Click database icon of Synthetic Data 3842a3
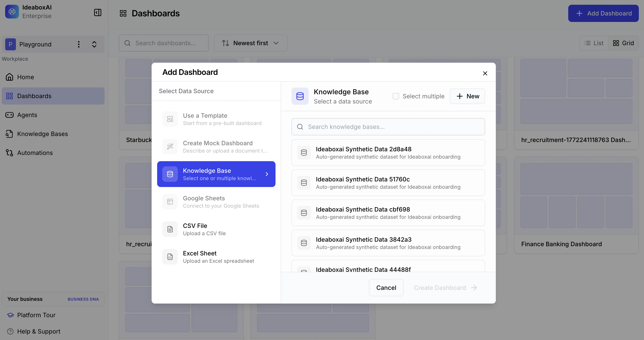The height and width of the screenshot is (340, 644). (x=304, y=243)
